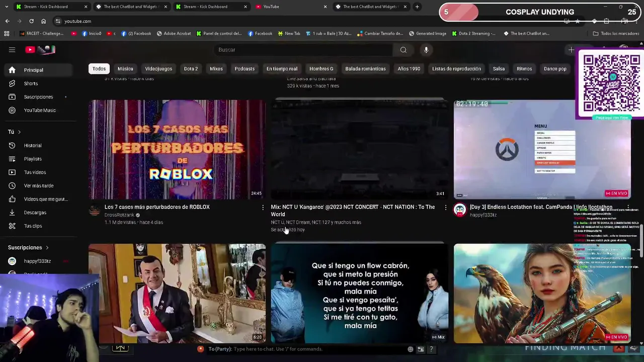
Task: Play the ROBLOX video thumbnail
Action: click(x=177, y=149)
